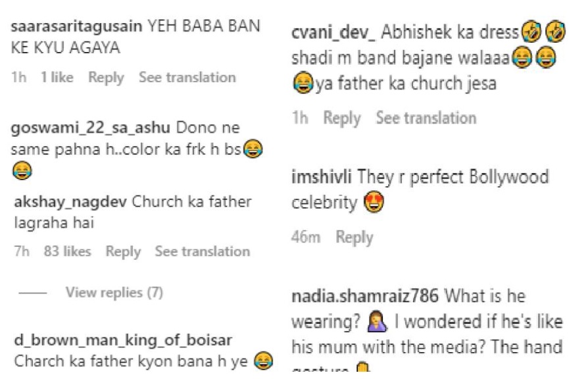Open imshivli's profile
Screen dimensions: 588x379
point(320,178)
